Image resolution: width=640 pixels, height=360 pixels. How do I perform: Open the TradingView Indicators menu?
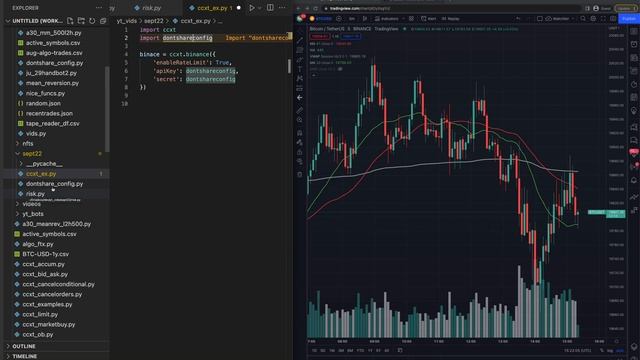pos(387,19)
